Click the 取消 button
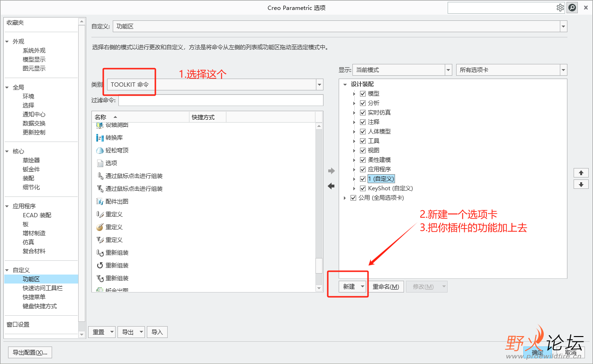 570,353
